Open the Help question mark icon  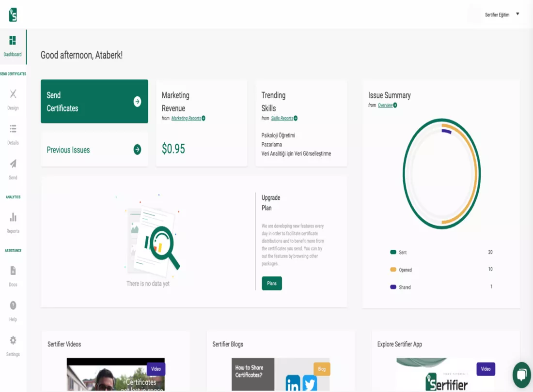click(13, 305)
